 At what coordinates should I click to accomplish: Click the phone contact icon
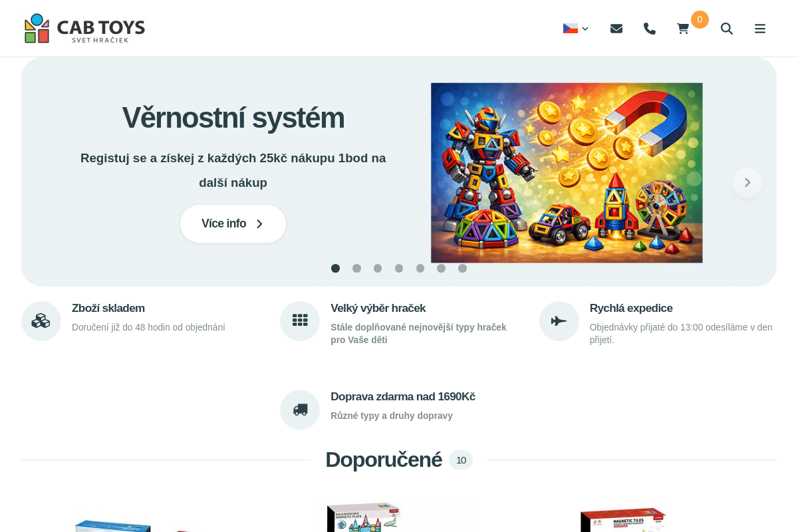(x=649, y=28)
